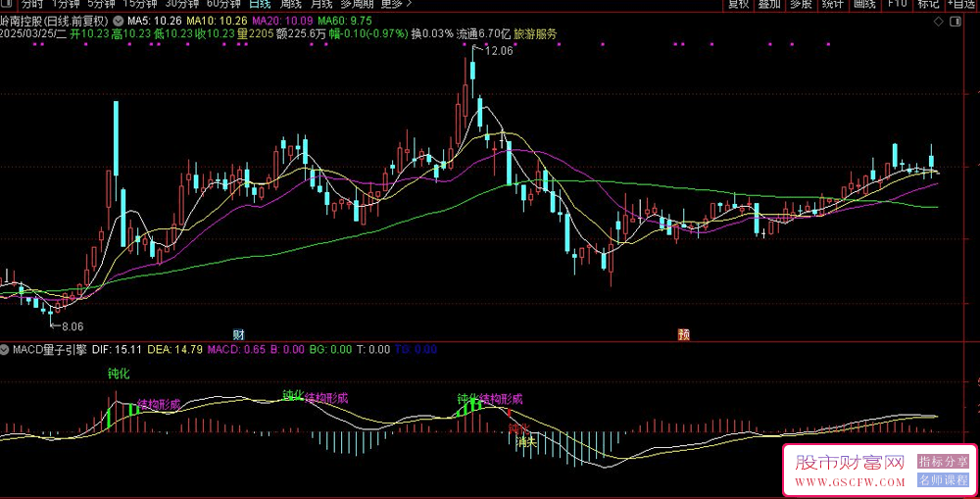This screenshot has width=980, height=499.
Task: Expand the 更多 timeframe list
Action: point(396,4)
